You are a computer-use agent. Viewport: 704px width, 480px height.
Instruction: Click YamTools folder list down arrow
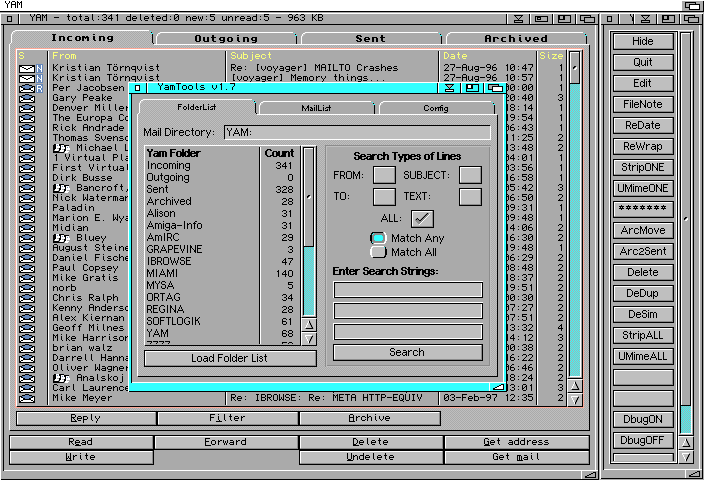(x=309, y=339)
